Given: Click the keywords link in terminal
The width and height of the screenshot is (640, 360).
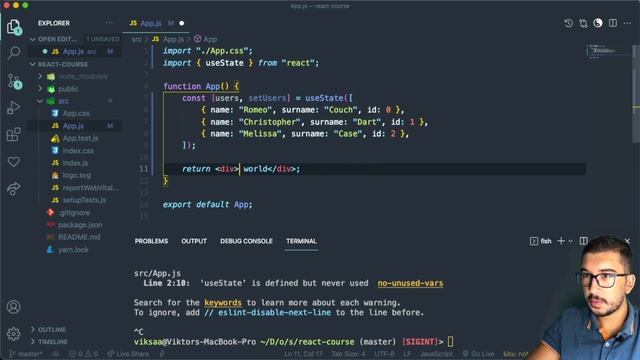Looking at the screenshot, I should (x=223, y=302).
